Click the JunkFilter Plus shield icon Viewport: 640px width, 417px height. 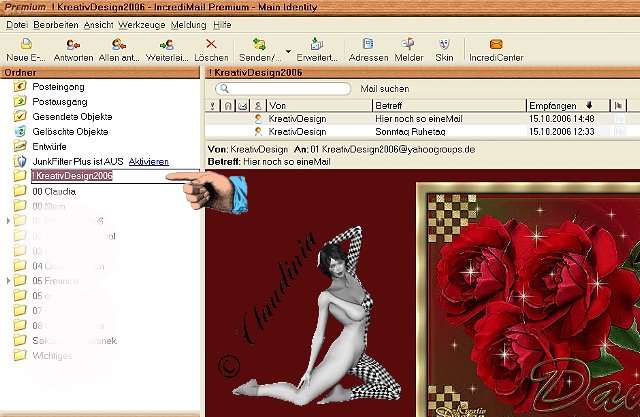tap(20, 161)
